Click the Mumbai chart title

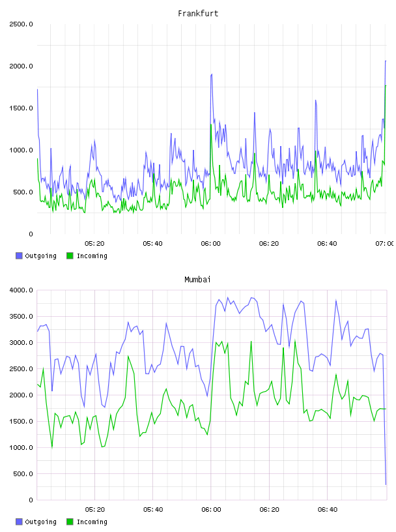click(x=197, y=280)
